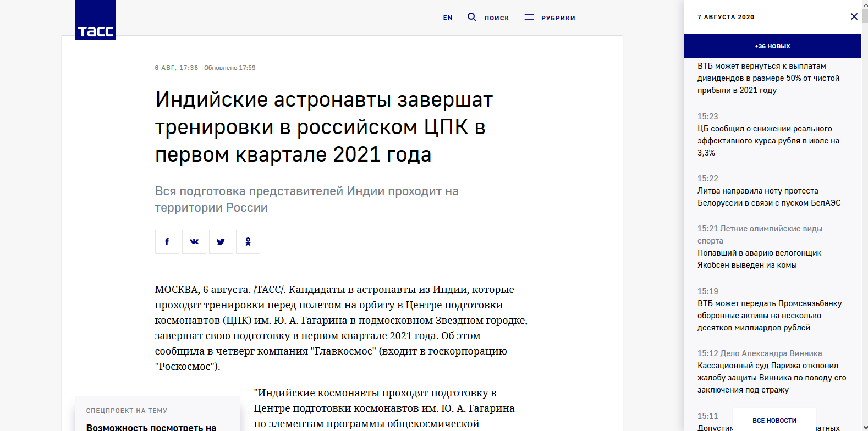This screenshot has height=431, width=868.
Task: Open VTB dividend payments news item
Action: pos(768,78)
